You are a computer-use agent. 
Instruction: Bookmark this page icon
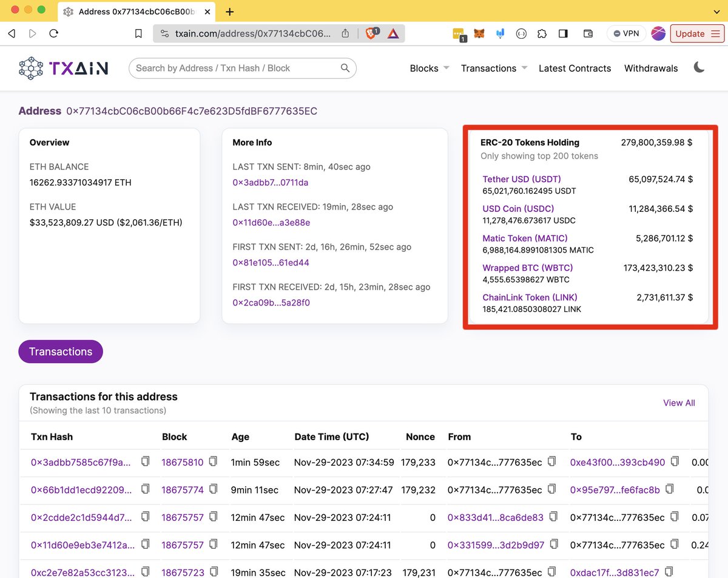pos(138,34)
